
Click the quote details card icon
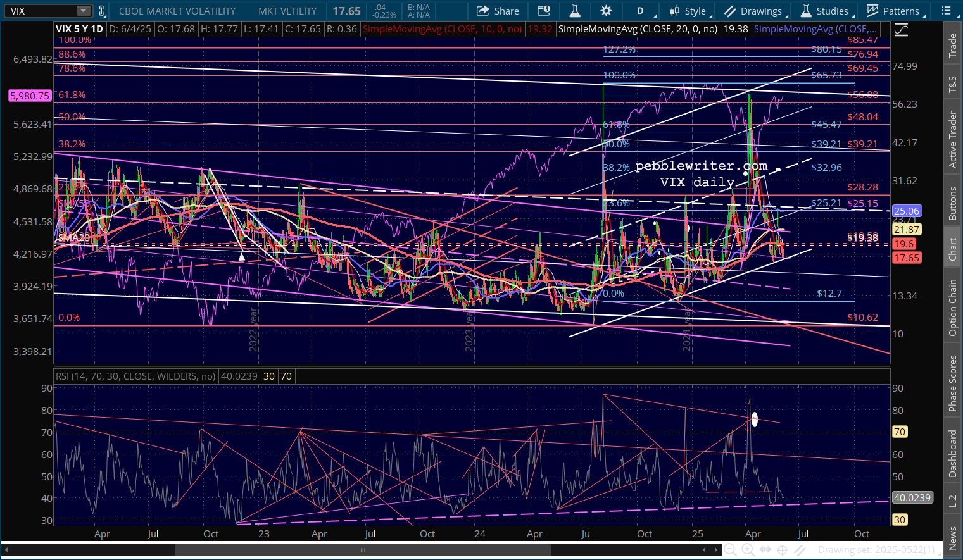[543, 11]
